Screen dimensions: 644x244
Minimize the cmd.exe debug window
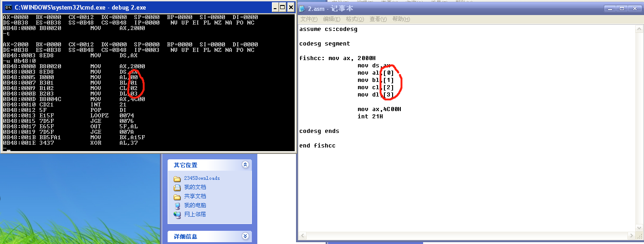tap(275, 7)
